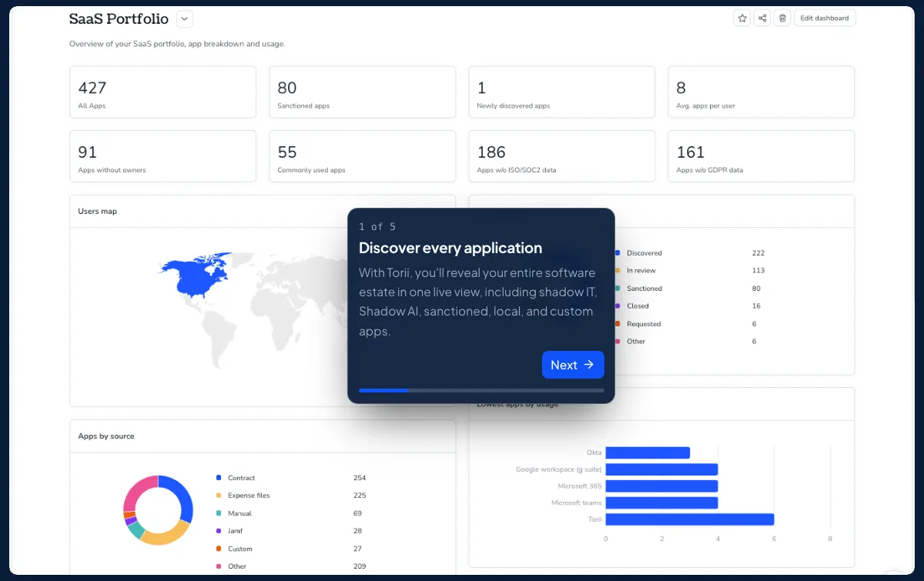Click the teal Sanctioned legend swatch
The width and height of the screenshot is (924, 581).
point(618,289)
